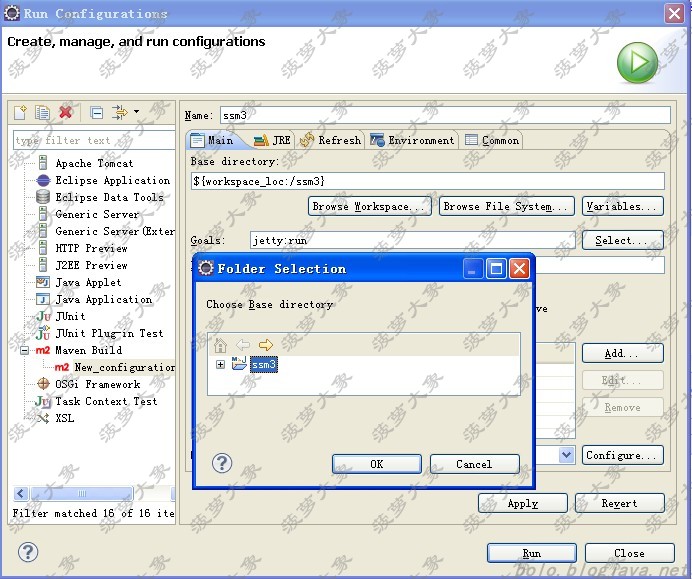Click the OSGi Framework crosshair icon

point(43,383)
